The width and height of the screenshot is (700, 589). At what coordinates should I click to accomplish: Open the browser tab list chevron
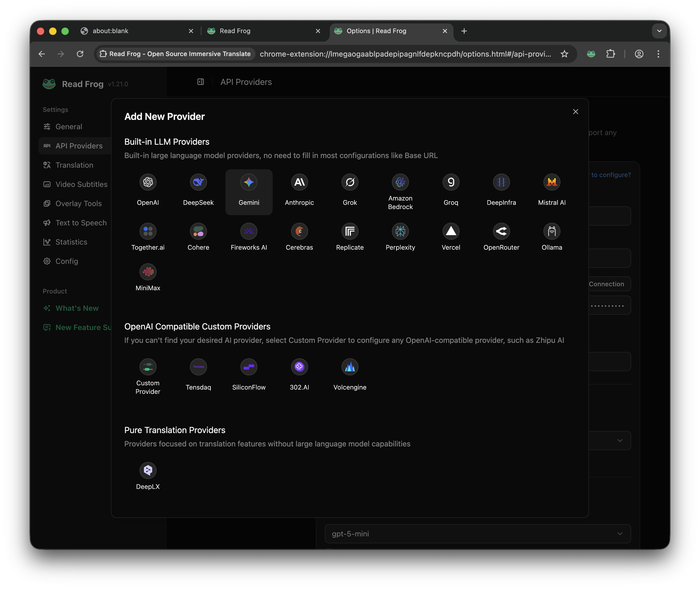[659, 31]
